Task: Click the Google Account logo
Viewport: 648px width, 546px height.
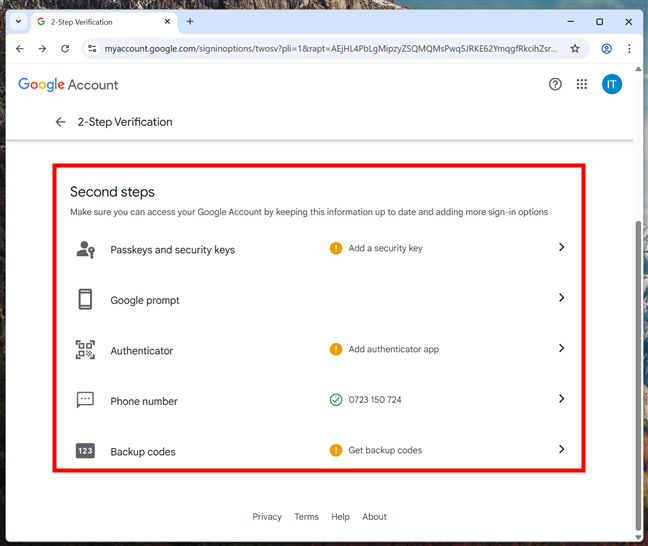Action: [x=68, y=85]
